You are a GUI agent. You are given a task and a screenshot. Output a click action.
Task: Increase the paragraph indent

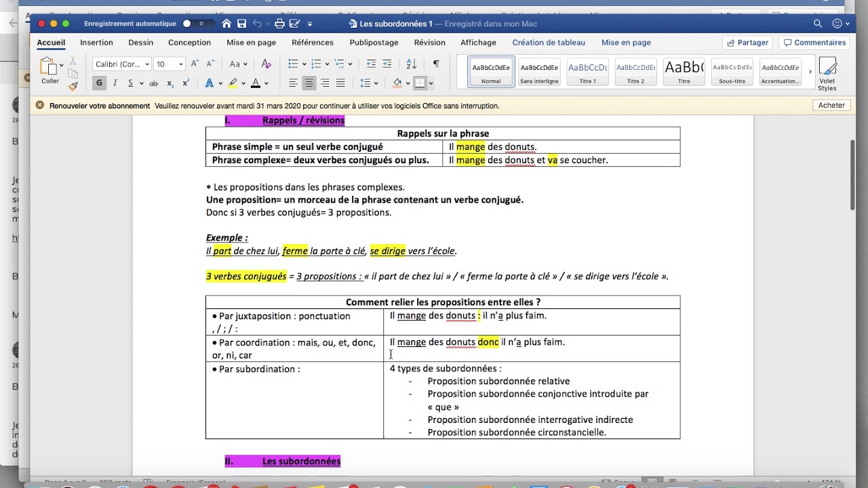point(387,64)
